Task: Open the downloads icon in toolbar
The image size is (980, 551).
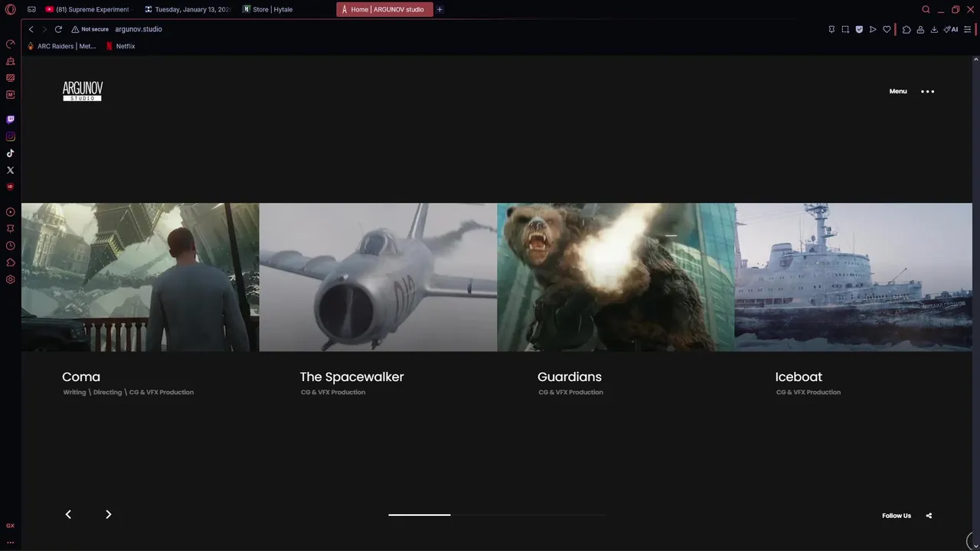Action: [934, 29]
